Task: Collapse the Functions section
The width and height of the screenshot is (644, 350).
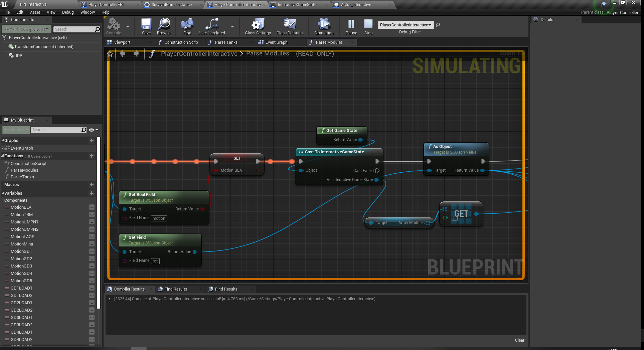Action: point(3,156)
